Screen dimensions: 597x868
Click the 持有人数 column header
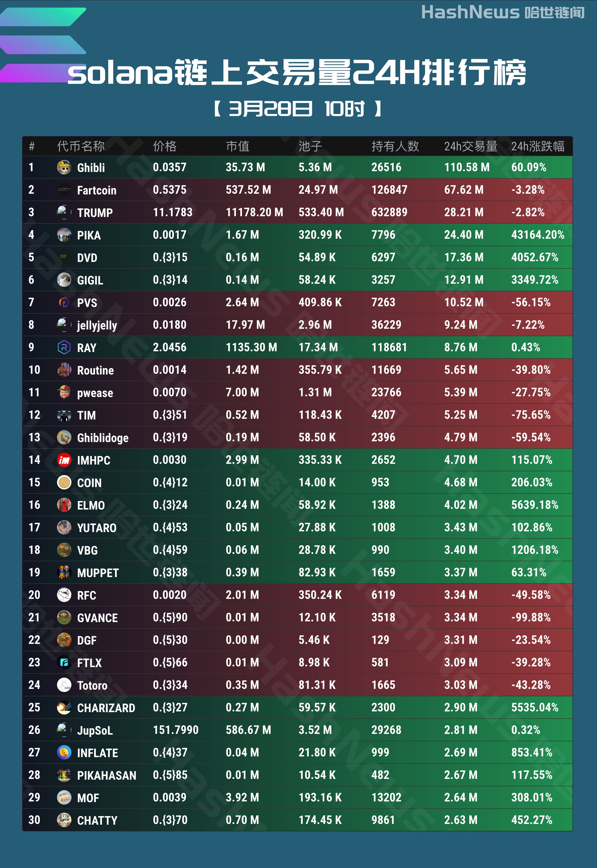pyautogui.click(x=395, y=146)
